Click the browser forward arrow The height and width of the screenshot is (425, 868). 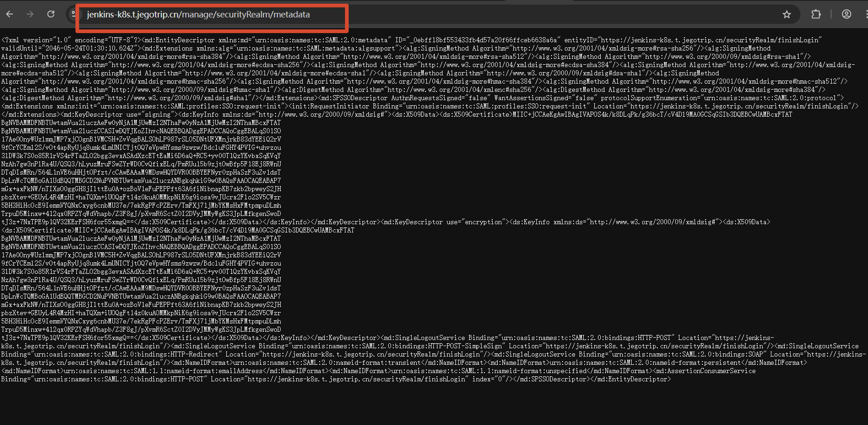tap(30, 14)
